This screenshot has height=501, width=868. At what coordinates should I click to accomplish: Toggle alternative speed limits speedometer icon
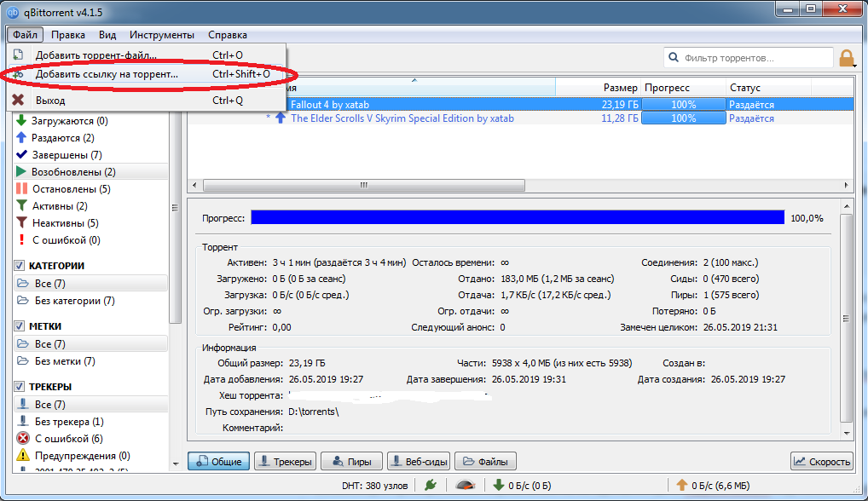(465, 486)
